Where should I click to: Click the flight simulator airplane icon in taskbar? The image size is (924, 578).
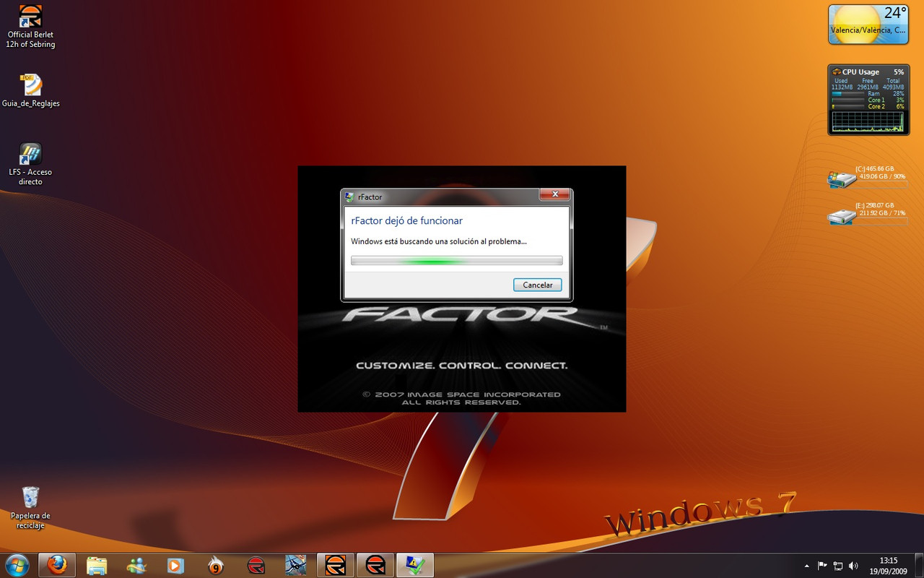[x=296, y=564]
